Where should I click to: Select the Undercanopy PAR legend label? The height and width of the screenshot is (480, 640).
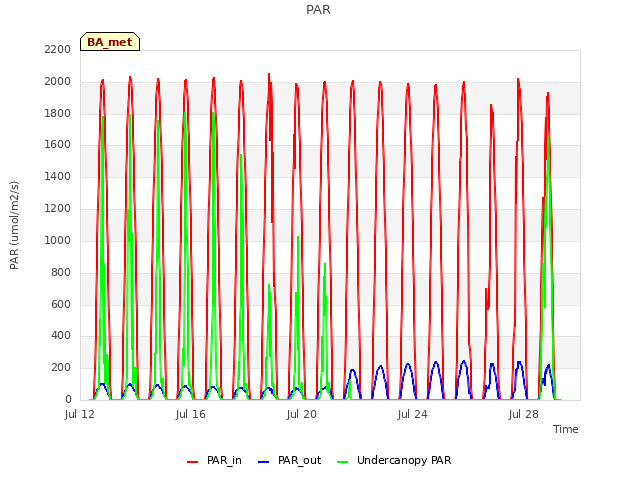tap(404, 460)
